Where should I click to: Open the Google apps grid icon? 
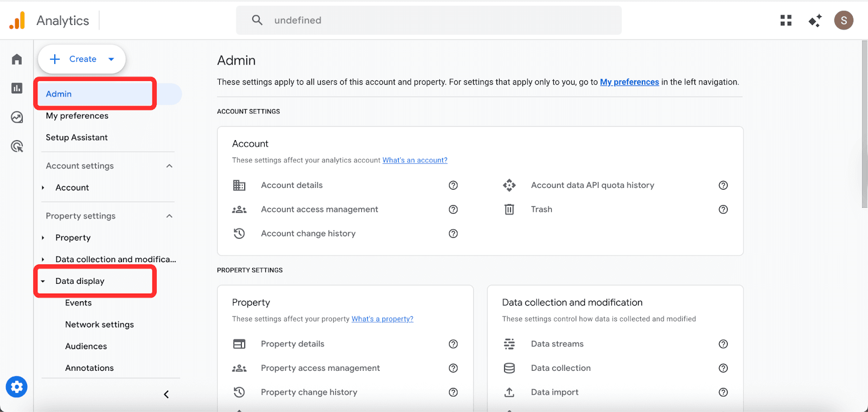pyautogui.click(x=786, y=21)
